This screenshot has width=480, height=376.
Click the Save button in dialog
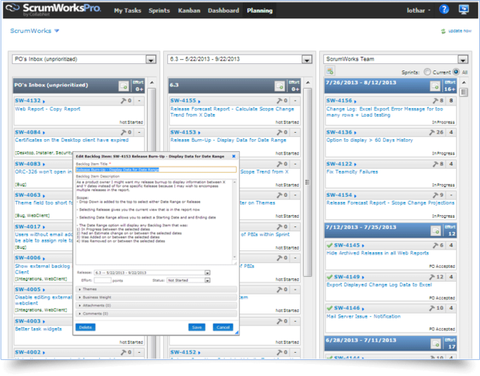coord(197,327)
